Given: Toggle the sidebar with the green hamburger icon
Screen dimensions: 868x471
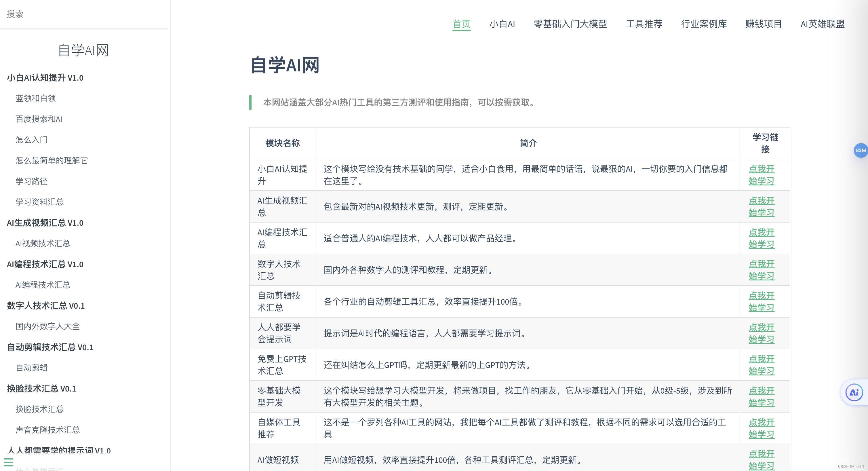Looking at the screenshot, I should [9, 462].
